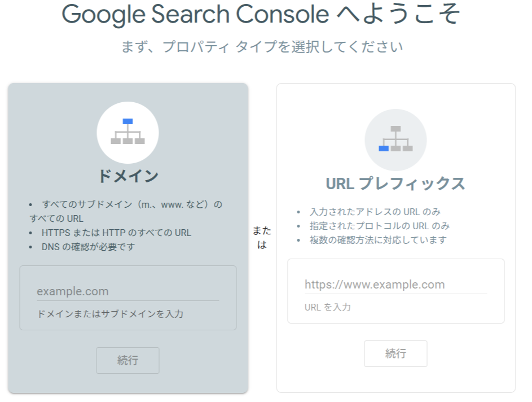Click the blue top node in the Domain icon

pos(127,121)
